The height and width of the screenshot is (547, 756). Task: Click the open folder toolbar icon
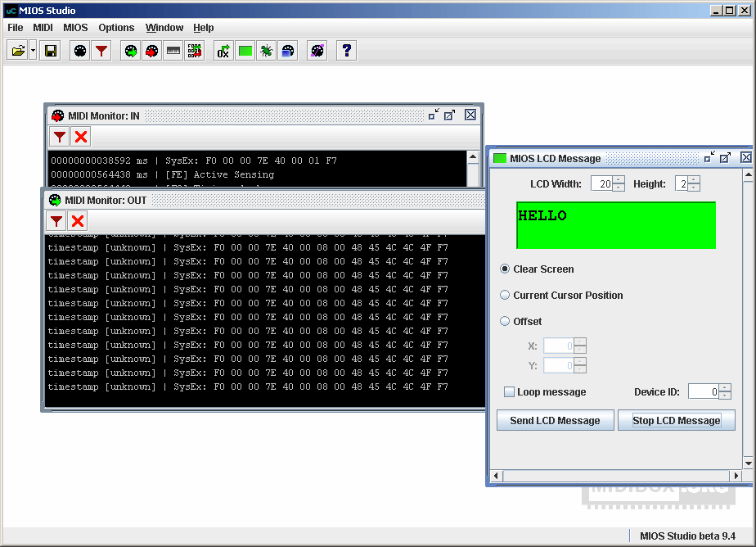[x=18, y=51]
